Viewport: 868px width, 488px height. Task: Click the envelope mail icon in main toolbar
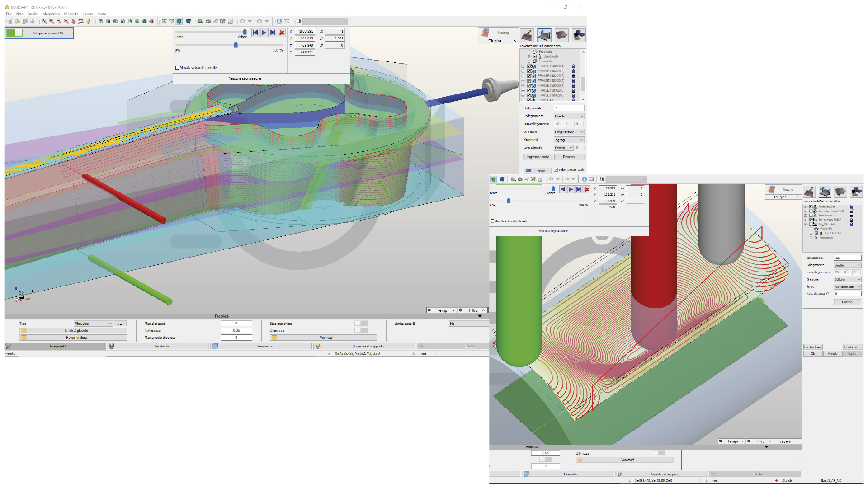[x=287, y=21]
